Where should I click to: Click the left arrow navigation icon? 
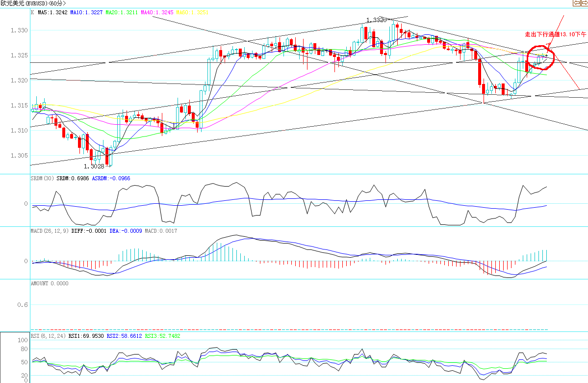[576, 3]
